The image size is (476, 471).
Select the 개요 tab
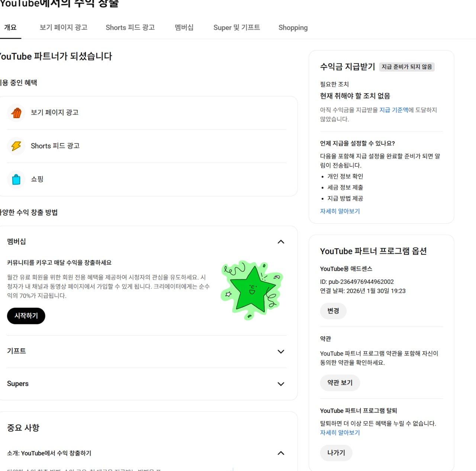tap(10, 28)
